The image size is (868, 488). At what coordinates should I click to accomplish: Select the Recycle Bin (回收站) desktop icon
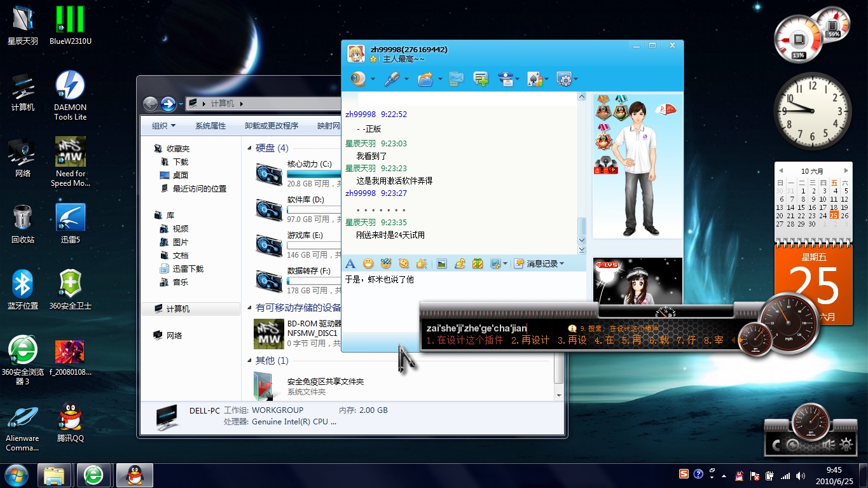coord(23,225)
